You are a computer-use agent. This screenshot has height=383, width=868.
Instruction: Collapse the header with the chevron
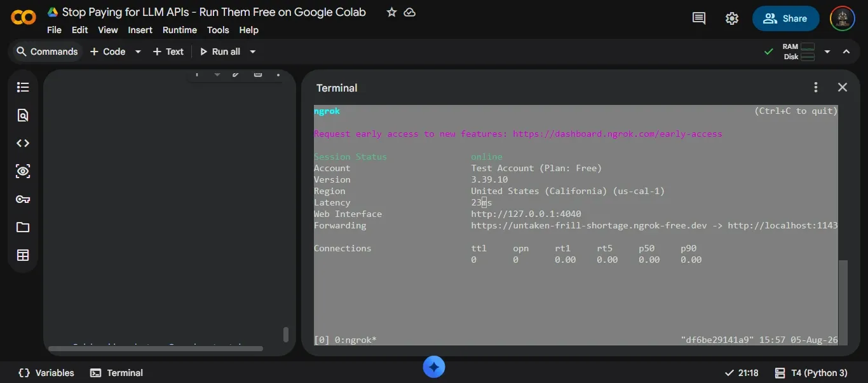846,52
